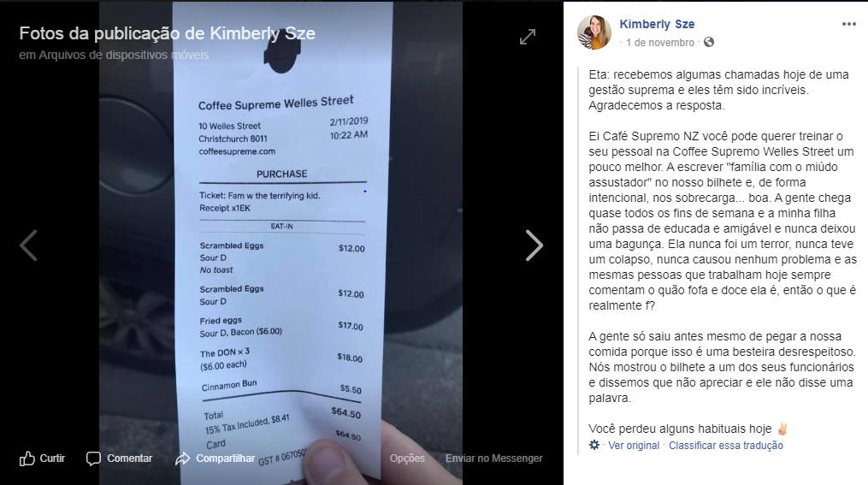Click the receipt photo image
This screenshot has height=485, width=868.
pos(280,243)
